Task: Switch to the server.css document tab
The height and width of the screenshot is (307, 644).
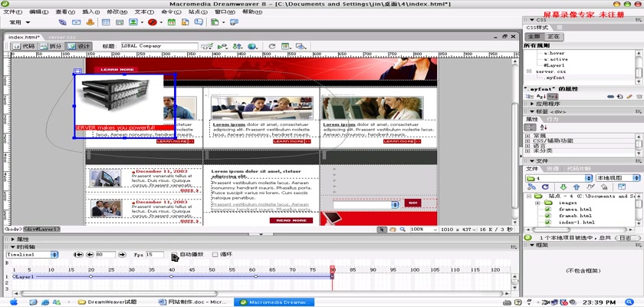Action: click(x=62, y=38)
